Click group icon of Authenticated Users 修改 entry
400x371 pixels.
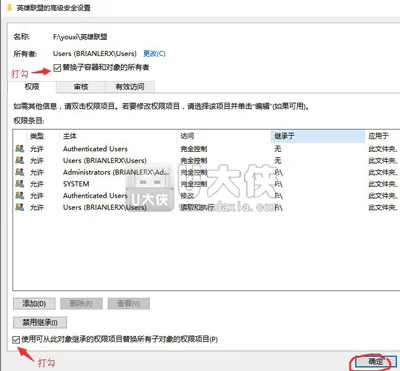(x=20, y=195)
